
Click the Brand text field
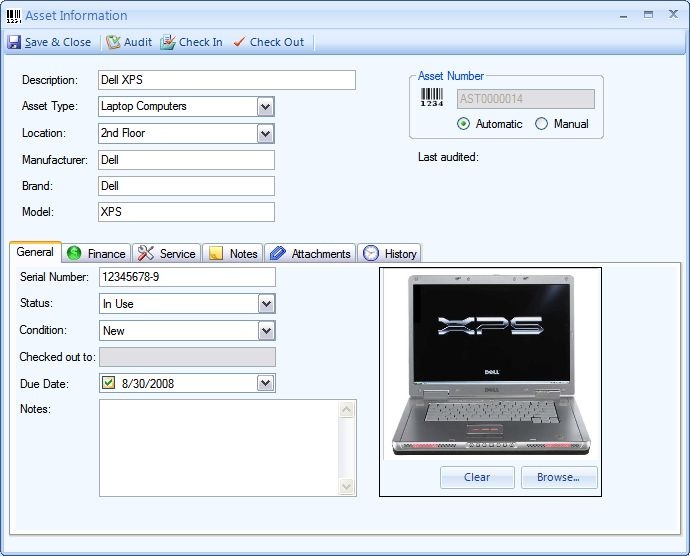coord(186,186)
